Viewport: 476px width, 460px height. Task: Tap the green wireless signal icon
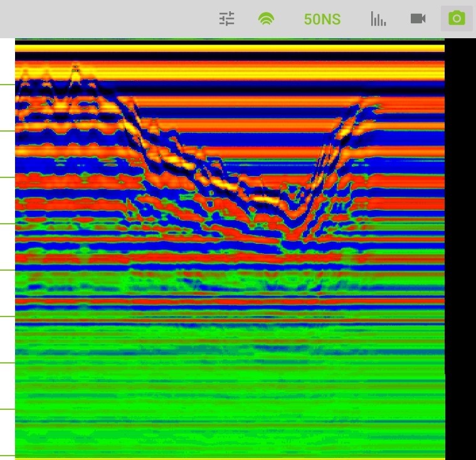(x=267, y=19)
